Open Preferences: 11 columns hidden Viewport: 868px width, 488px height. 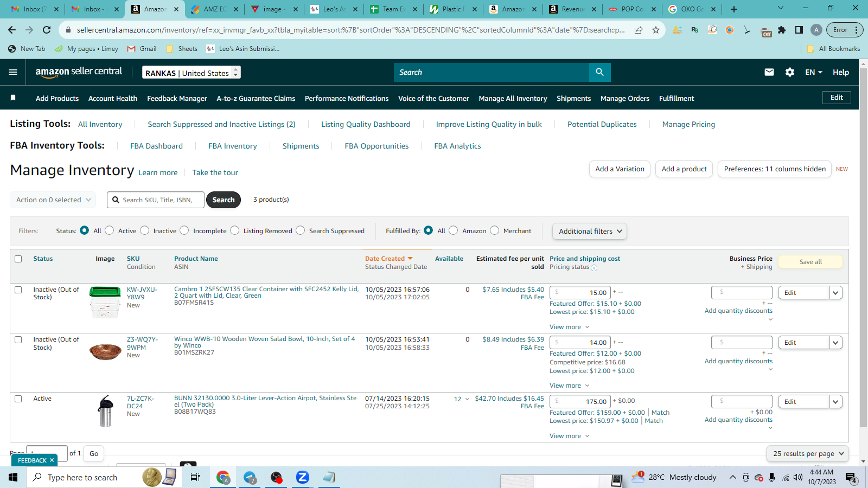pos(775,169)
